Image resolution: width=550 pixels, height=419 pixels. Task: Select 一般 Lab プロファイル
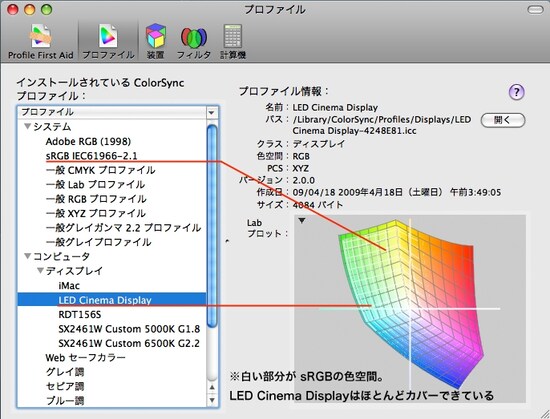click(95, 184)
